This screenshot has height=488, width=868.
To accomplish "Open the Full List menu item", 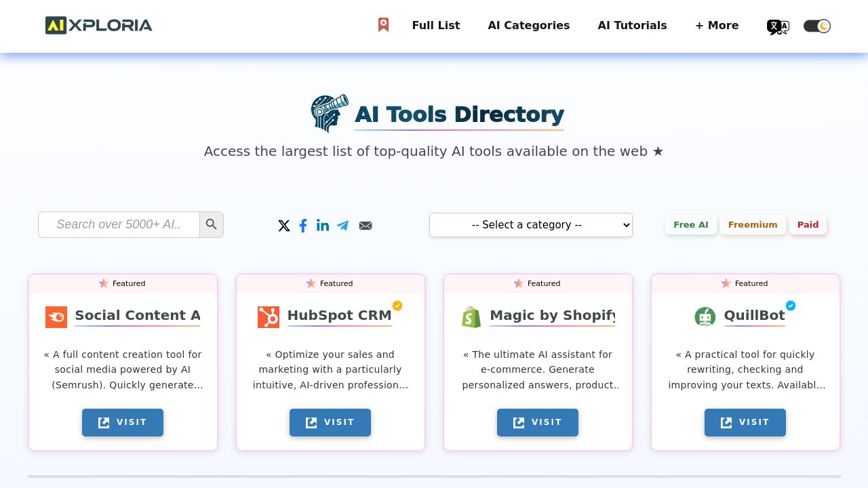I will point(435,26).
